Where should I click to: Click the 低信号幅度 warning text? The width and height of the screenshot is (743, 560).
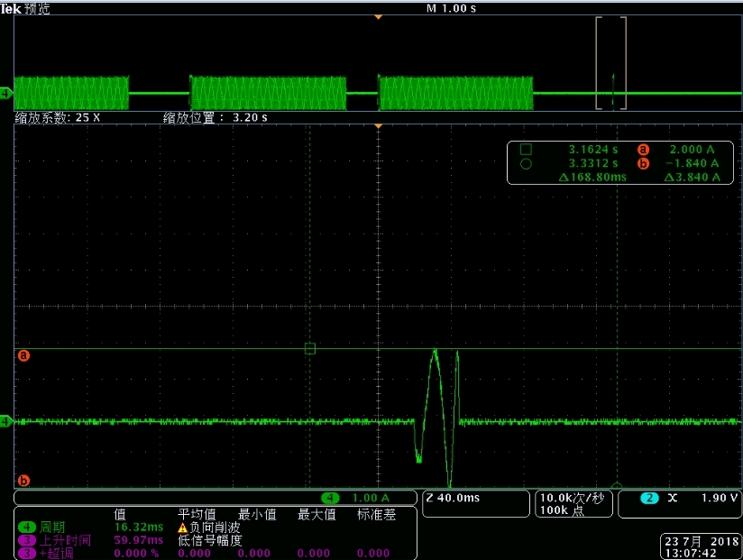[x=210, y=540]
